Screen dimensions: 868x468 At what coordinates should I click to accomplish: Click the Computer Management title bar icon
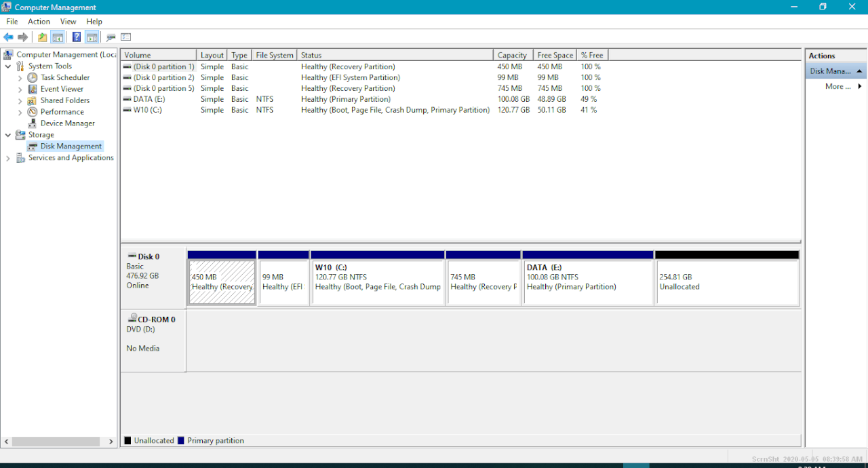7,7
